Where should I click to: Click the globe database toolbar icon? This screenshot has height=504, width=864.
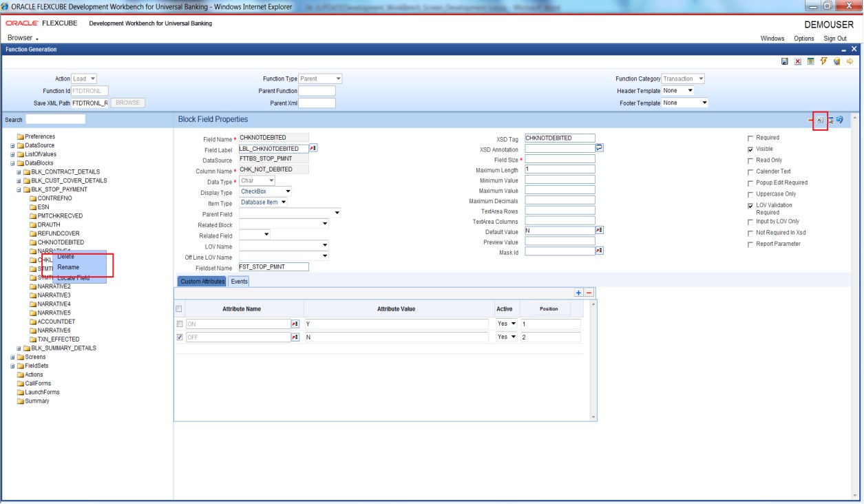tap(837, 62)
